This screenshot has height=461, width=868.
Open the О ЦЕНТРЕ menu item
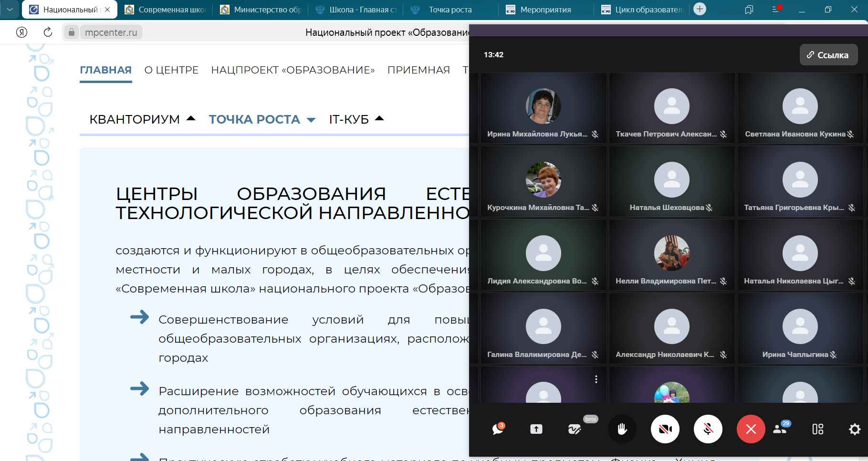171,70
